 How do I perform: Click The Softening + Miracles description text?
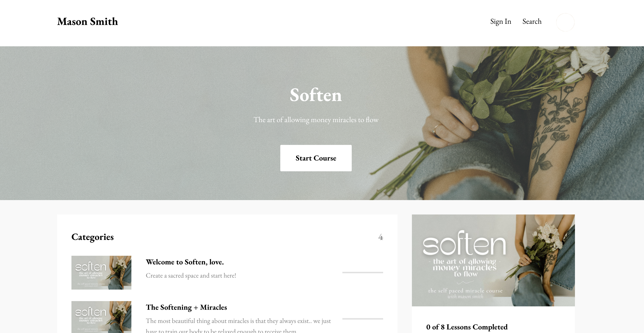point(238,326)
